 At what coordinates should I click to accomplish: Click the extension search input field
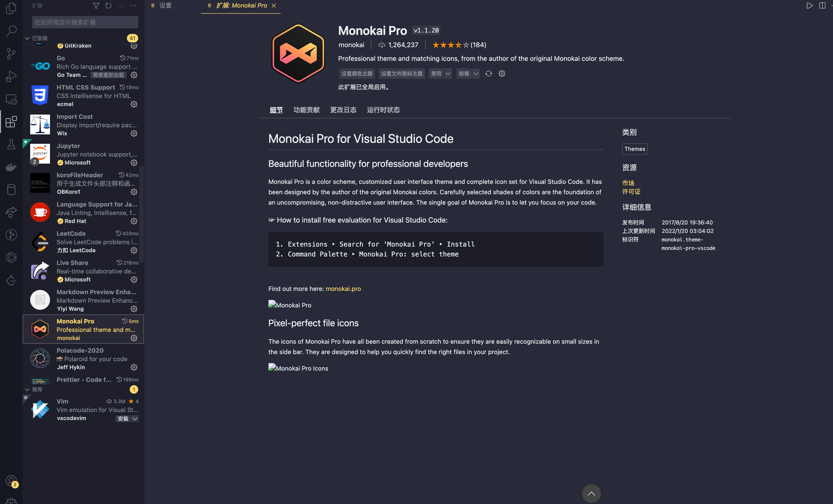coord(85,22)
